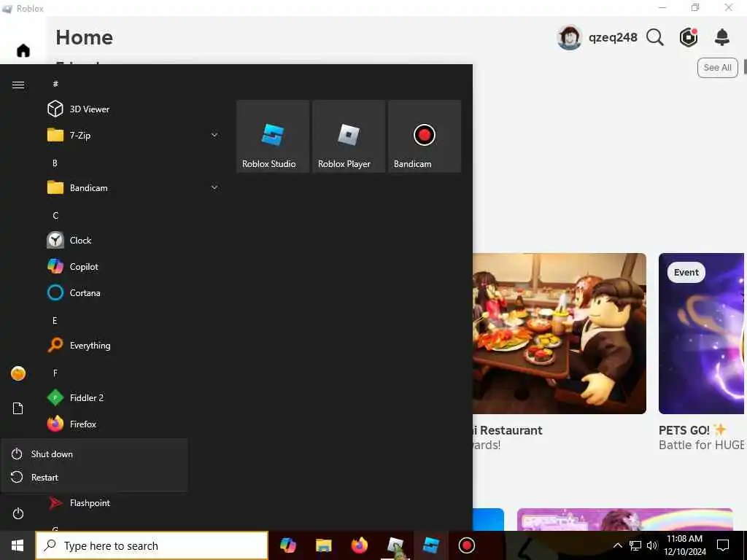Launch the Everything search app
The width and height of the screenshot is (747, 560).
tap(133, 345)
